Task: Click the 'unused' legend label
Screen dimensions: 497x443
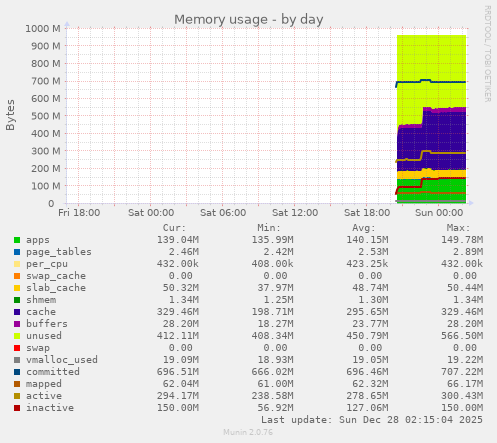Action: pyautogui.click(x=44, y=336)
